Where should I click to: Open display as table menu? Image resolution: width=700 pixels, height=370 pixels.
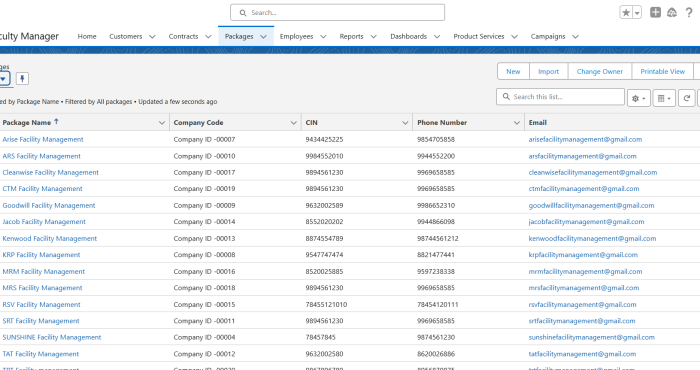[664, 98]
